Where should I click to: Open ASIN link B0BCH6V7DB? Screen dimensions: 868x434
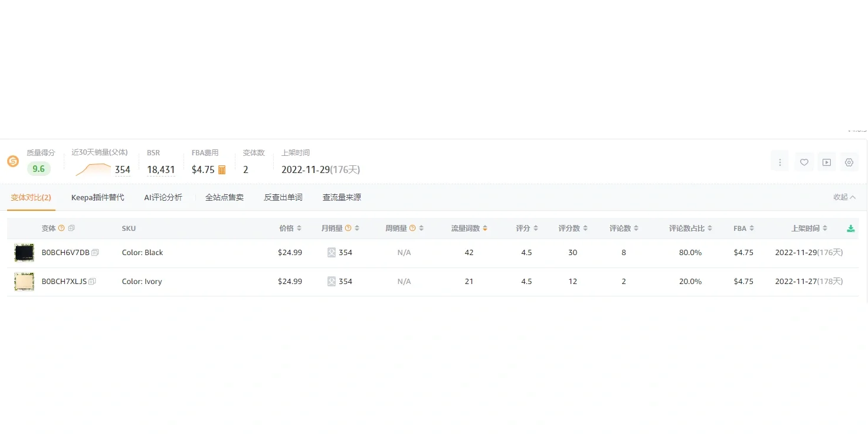point(65,253)
